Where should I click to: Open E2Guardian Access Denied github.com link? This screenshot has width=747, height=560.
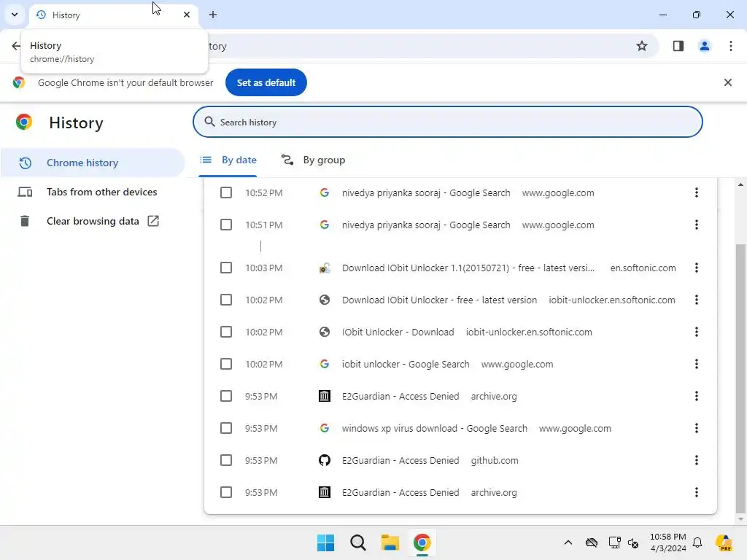400,461
